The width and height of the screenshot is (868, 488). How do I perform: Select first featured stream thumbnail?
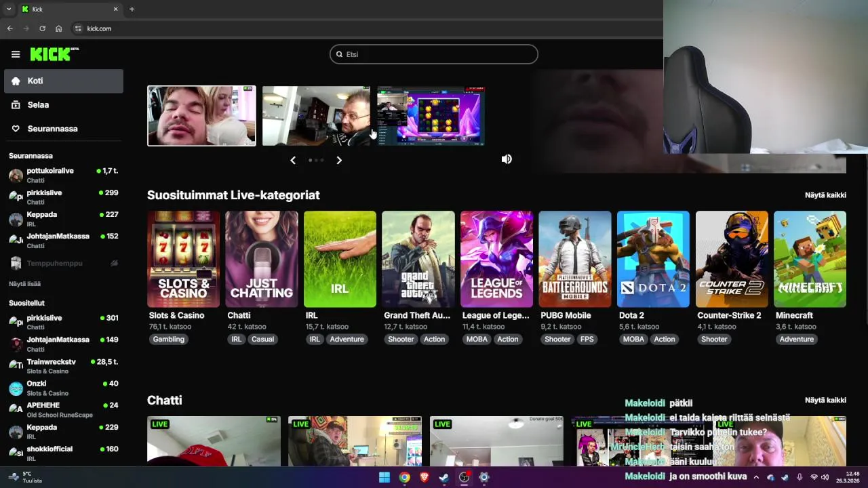coord(201,116)
